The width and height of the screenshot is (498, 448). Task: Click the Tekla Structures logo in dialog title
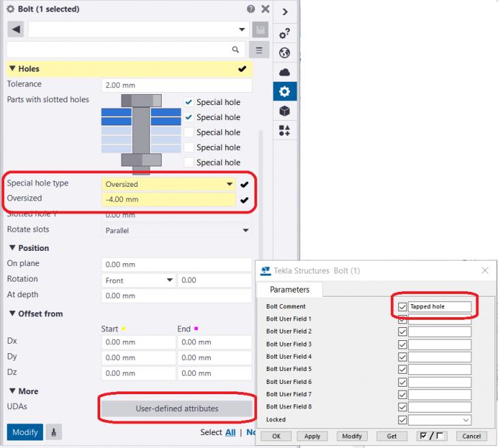(265, 271)
